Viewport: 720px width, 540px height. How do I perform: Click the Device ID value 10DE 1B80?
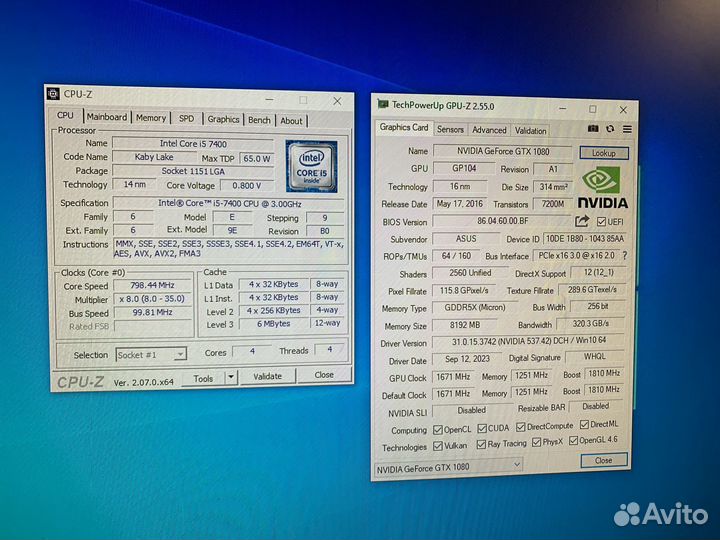585,239
